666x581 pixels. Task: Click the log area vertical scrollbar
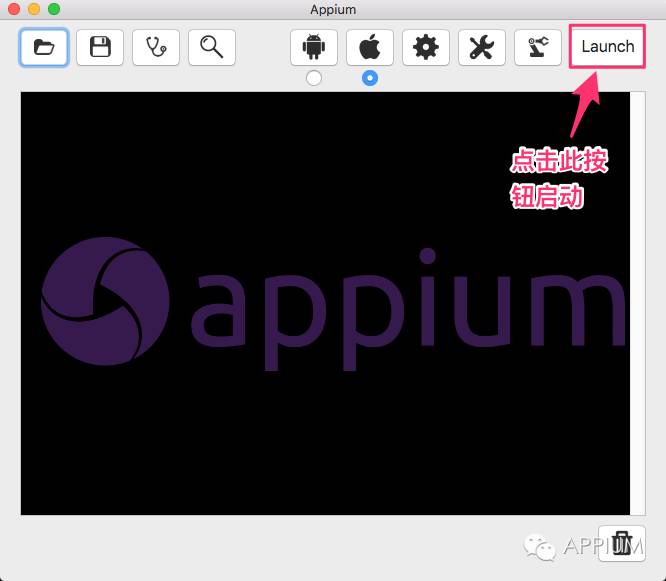click(x=638, y=303)
